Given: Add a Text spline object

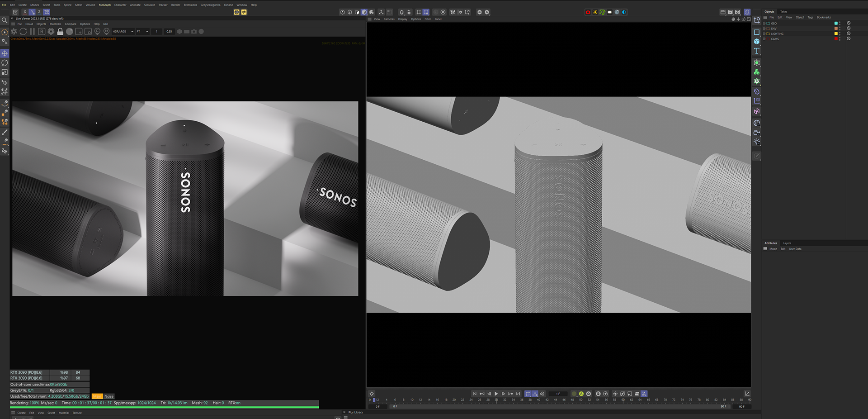Looking at the screenshot, I should pos(757,51).
